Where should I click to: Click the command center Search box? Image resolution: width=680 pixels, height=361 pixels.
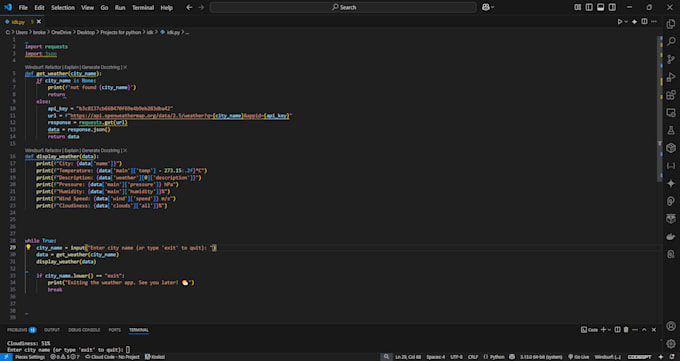pyautogui.click(x=343, y=7)
